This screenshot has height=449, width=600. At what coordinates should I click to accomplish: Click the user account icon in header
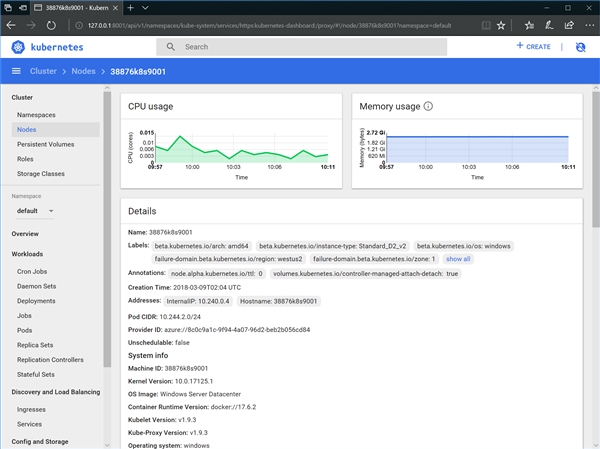[580, 47]
